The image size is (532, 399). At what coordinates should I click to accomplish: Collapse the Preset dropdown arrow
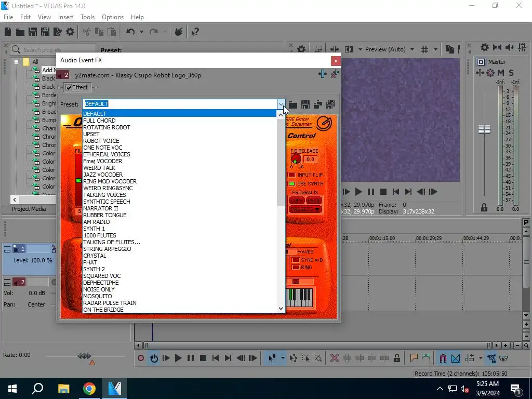click(x=281, y=104)
